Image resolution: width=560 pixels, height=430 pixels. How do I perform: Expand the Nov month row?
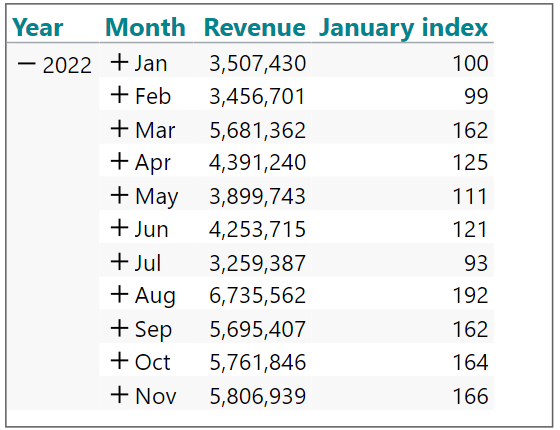coord(119,395)
